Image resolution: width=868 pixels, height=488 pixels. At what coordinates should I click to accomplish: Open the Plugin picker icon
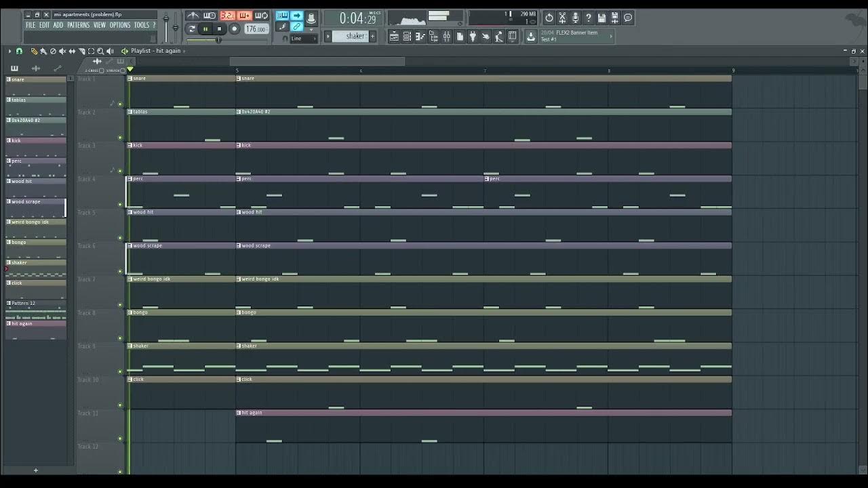pos(473,37)
